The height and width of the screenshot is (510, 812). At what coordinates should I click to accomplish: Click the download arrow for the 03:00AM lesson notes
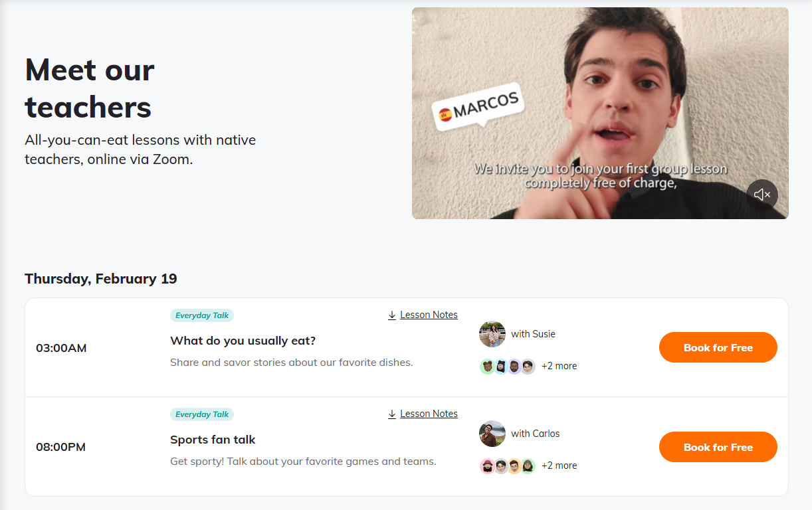(392, 315)
